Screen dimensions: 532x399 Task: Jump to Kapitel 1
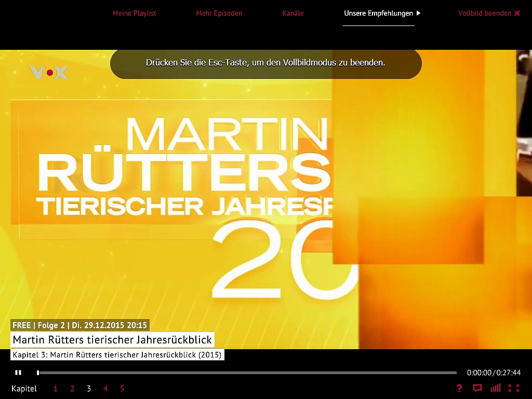56,389
